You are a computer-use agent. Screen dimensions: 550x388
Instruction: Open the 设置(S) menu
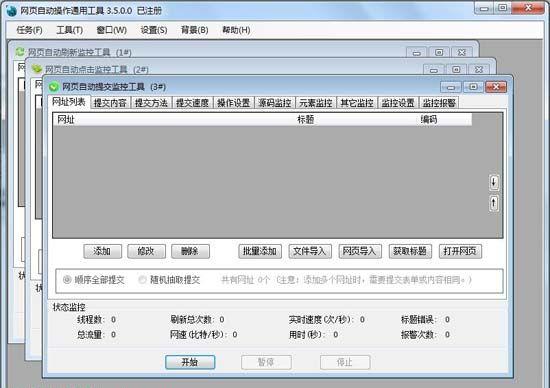click(x=154, y=30)
